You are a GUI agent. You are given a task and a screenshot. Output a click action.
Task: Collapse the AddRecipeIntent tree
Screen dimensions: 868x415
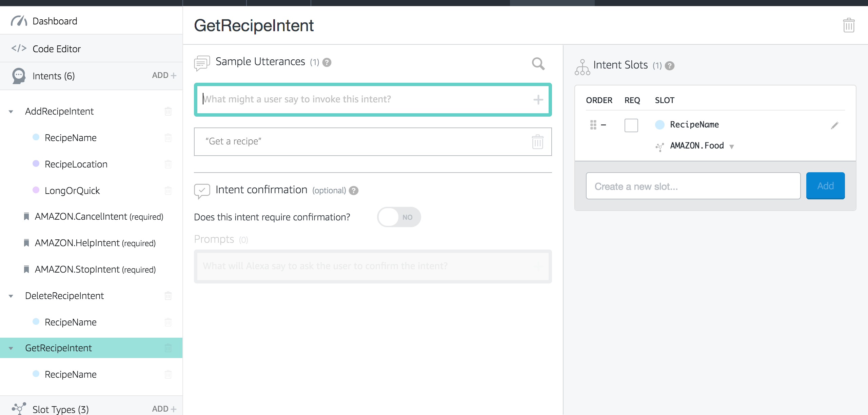[10, 111]
